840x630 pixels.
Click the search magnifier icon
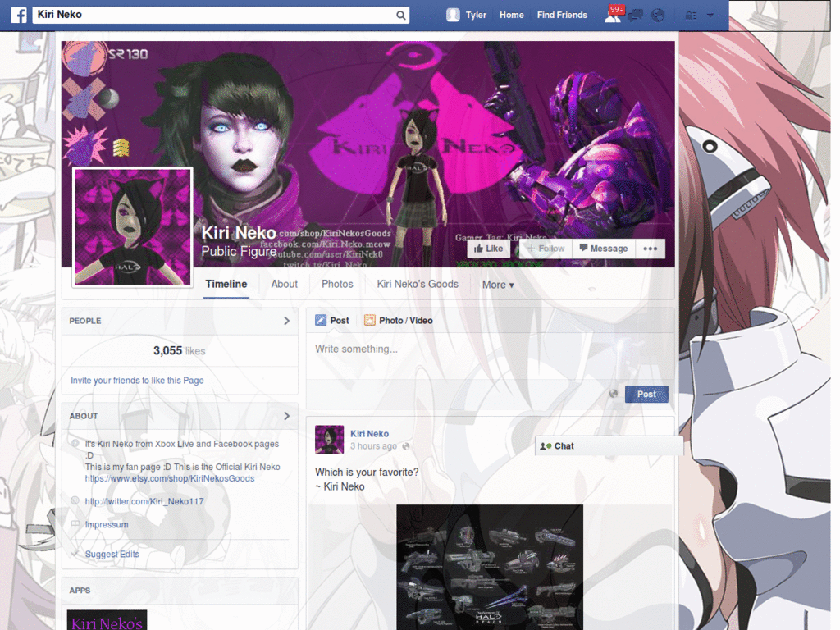tap(400, 15)
